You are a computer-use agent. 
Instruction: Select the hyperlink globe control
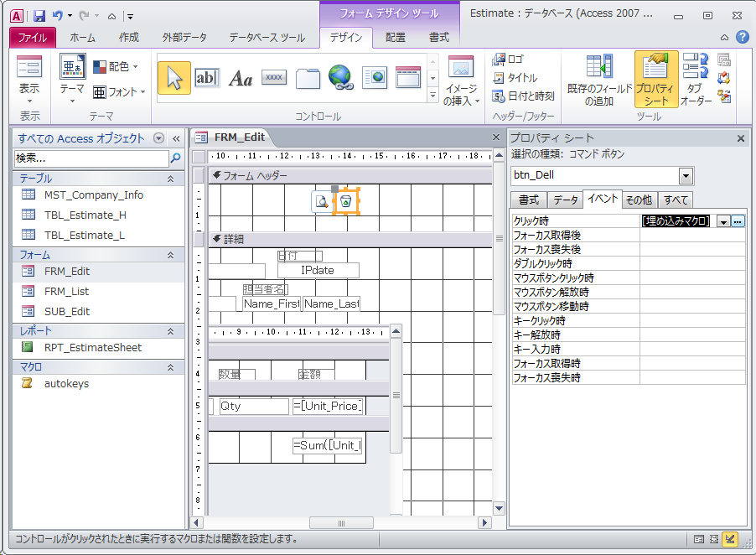point(341,78)
